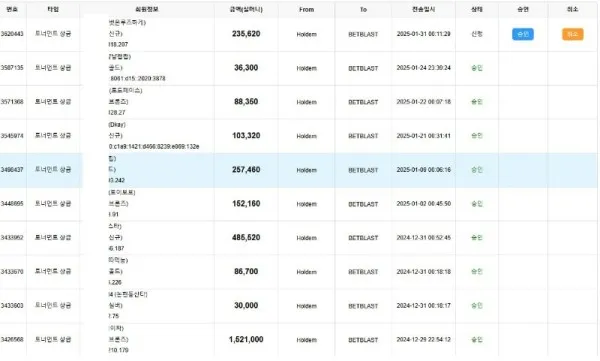Select the 회원정보 column header

pos(147,9)
